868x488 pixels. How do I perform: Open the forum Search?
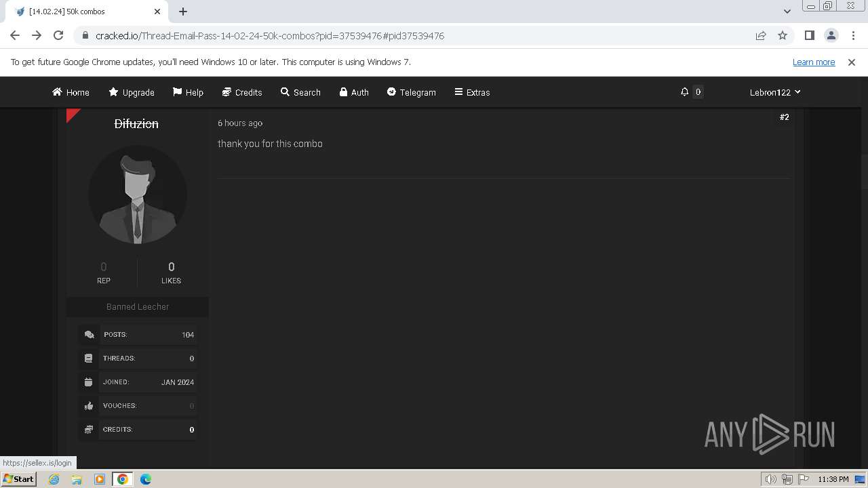pyautogui.click(x=300, y=92)
